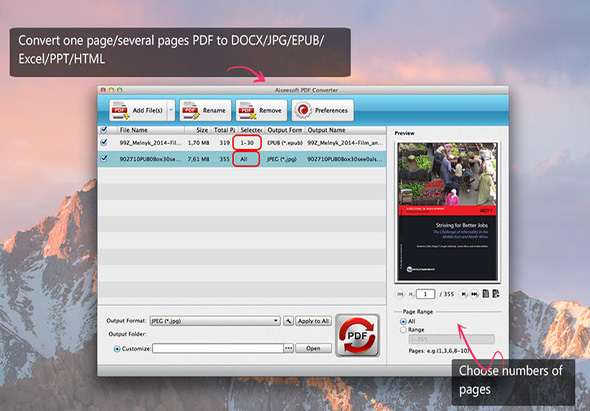Select the 902710PUB0Box30se file name
The image size is (590, 411).
coord(150,159)
